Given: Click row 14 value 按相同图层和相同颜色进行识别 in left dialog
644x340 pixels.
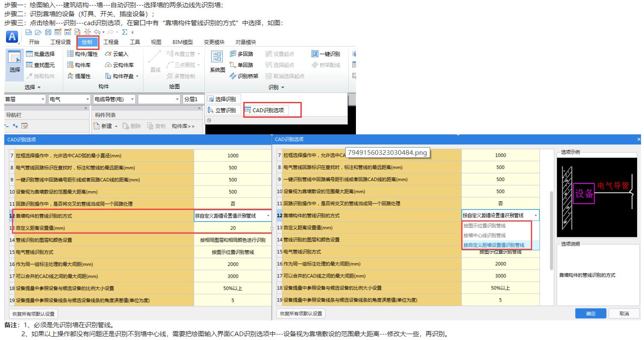Looking at the screenshot, I should point(233,240).
